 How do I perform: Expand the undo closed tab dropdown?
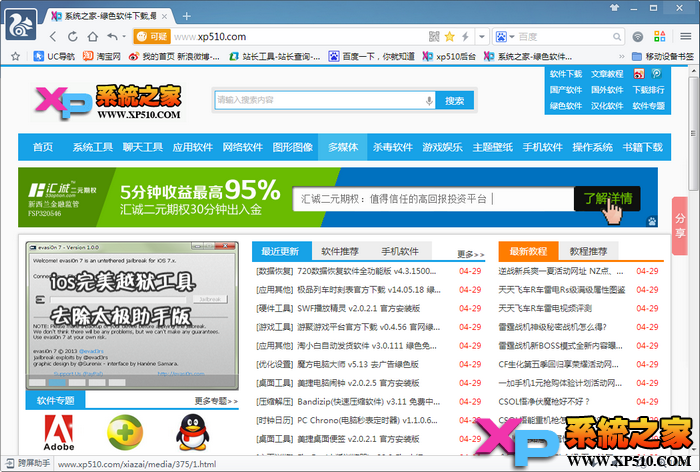pos(124,37)
